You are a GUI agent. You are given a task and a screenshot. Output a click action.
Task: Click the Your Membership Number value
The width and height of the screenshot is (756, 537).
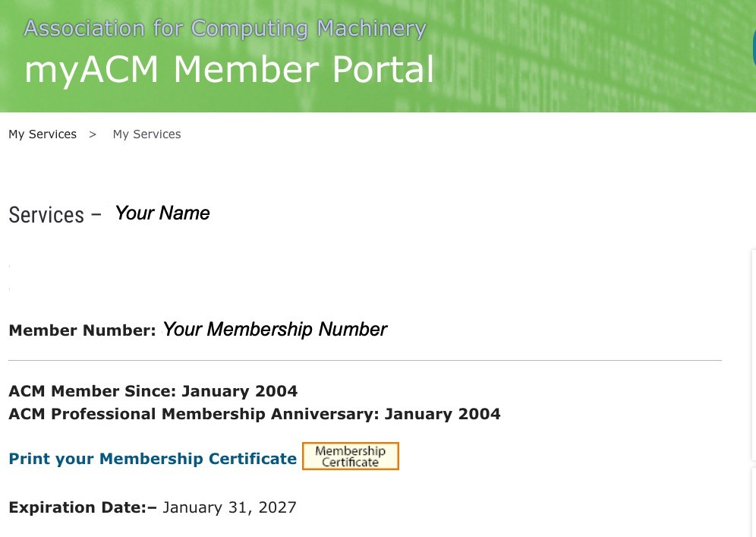point(274,330)
